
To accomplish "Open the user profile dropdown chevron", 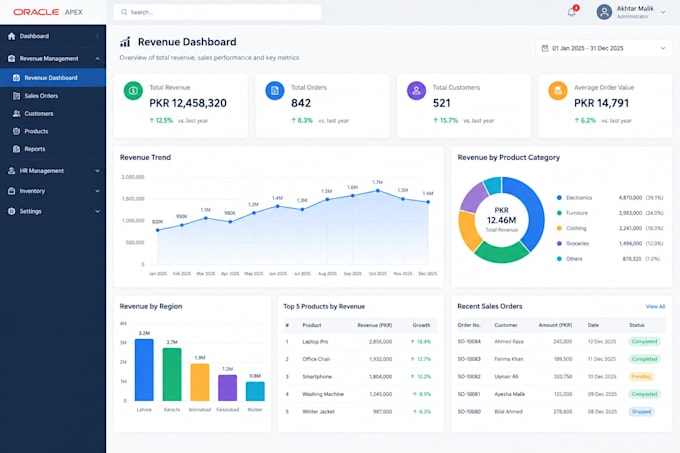I will 663,12.
